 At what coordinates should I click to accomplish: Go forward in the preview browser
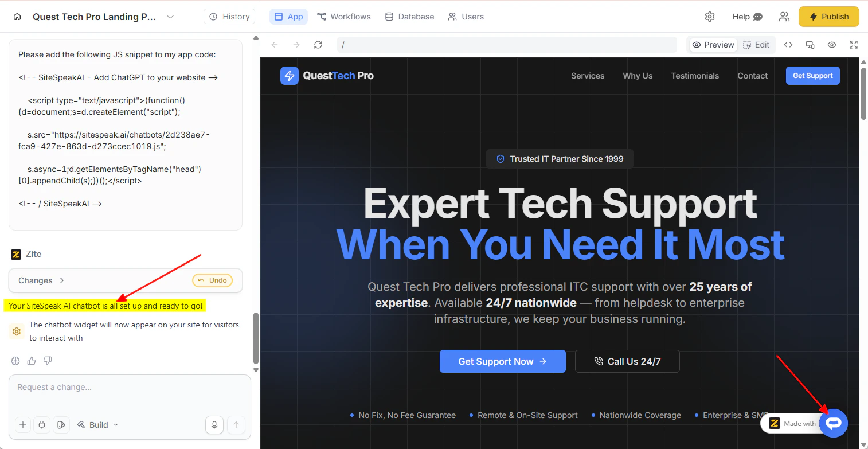tap(296, 45)
